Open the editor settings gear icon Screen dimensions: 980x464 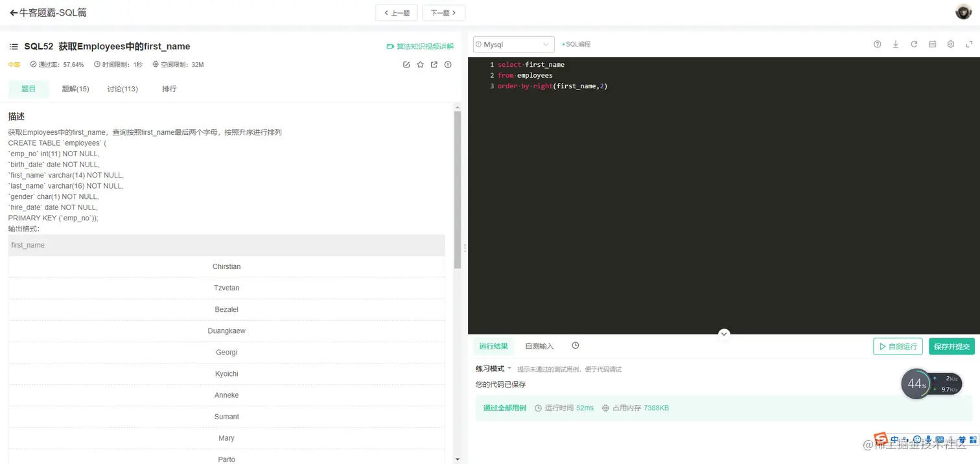pos(950,44)
